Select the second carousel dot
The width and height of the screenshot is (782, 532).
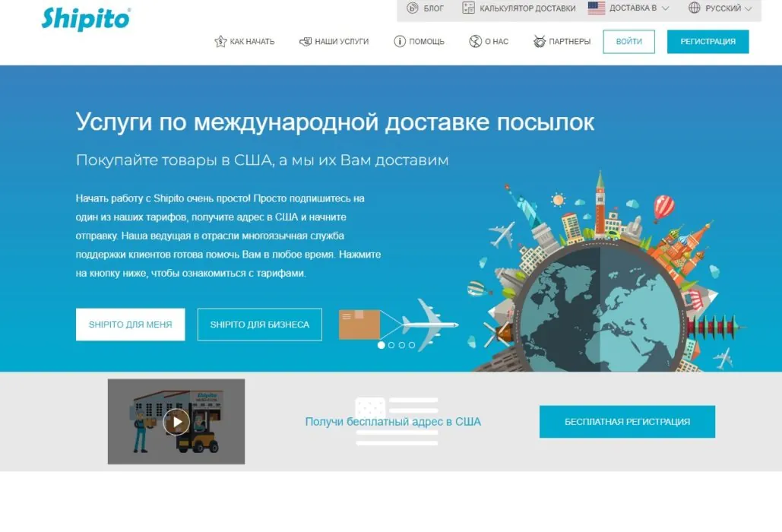click(x=391, y=344)
